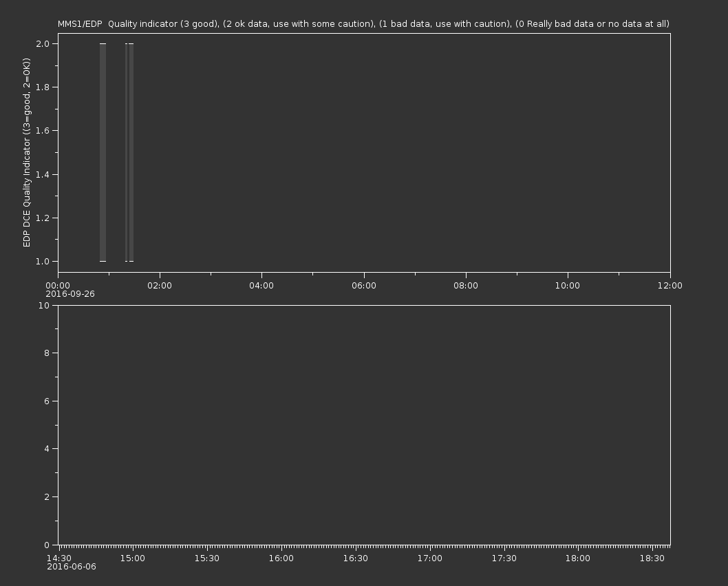The width and height of the screenshot is (728, 586).
Task: Click the 16:00 time label in lower plot
Action: [281, 558]
